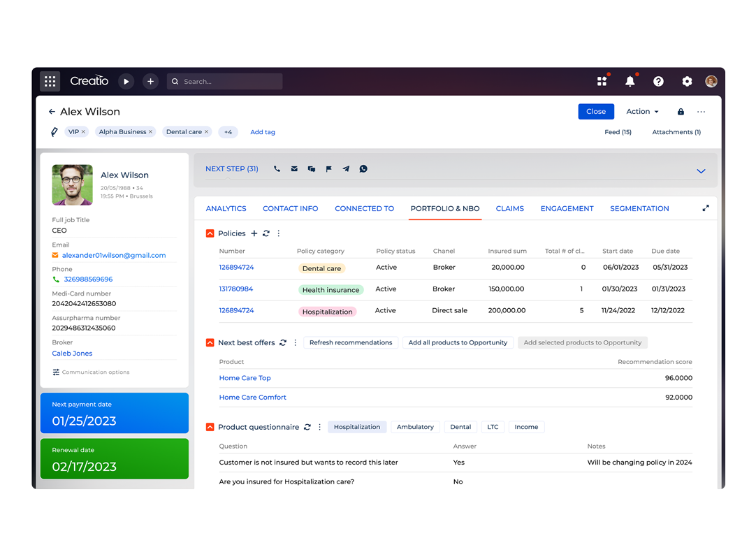Click the Telegram icon in Next Step bar
Viewport: 756px width, 559px height.
pyautogui.click(x=346, y=169)
